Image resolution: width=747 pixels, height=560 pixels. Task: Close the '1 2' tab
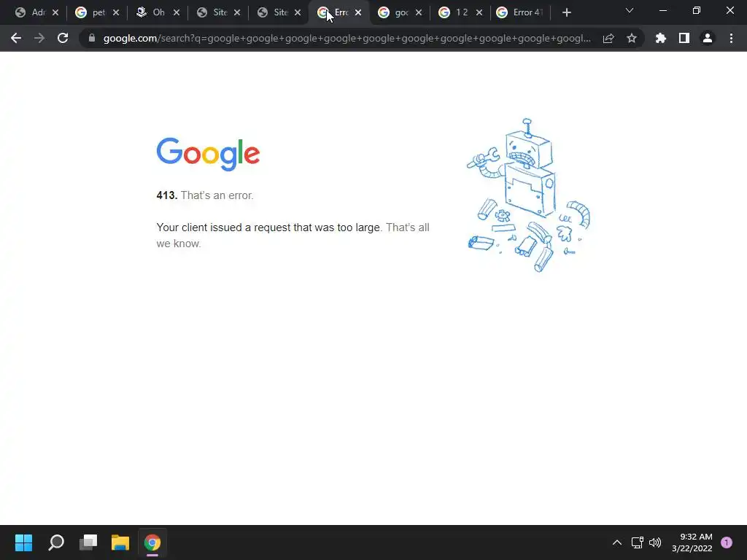click(x=479, y=12)
